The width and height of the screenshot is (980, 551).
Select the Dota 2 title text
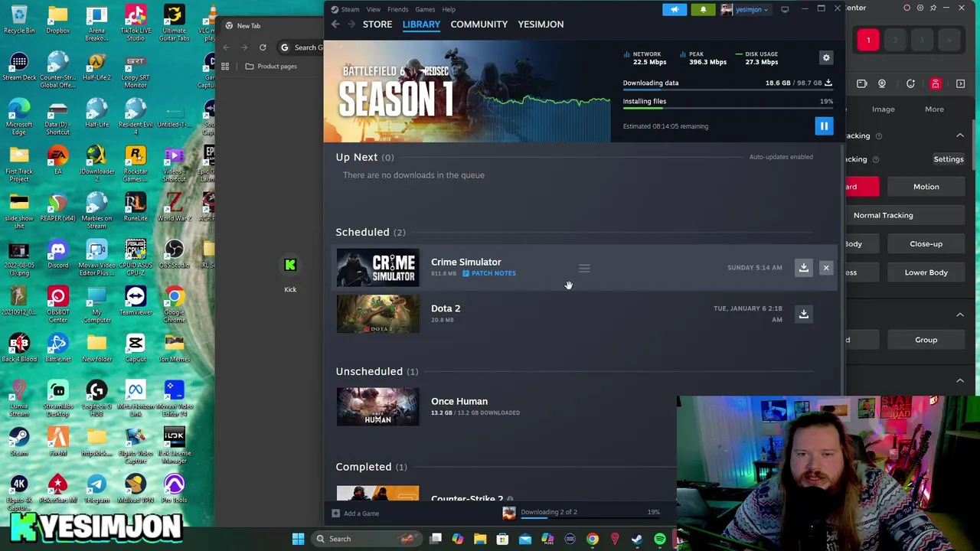click(446, 308)
